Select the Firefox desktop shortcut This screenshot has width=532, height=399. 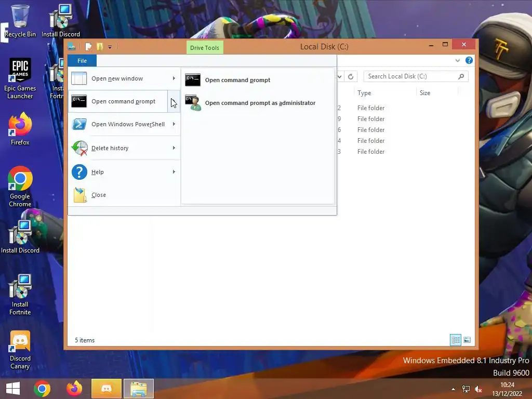(20, 129)
